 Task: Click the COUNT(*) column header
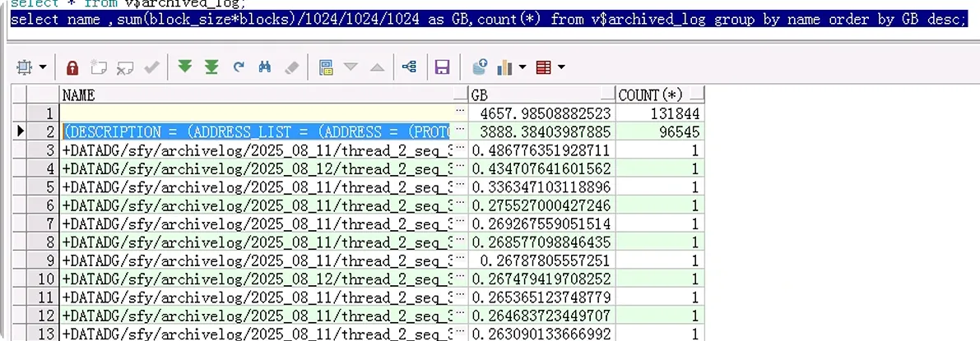click(660, 95)
